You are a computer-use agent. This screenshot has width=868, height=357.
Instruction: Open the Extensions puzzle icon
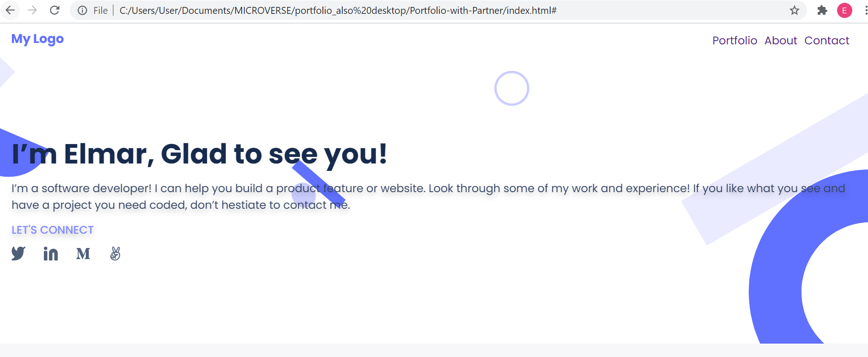click(822, 10)
